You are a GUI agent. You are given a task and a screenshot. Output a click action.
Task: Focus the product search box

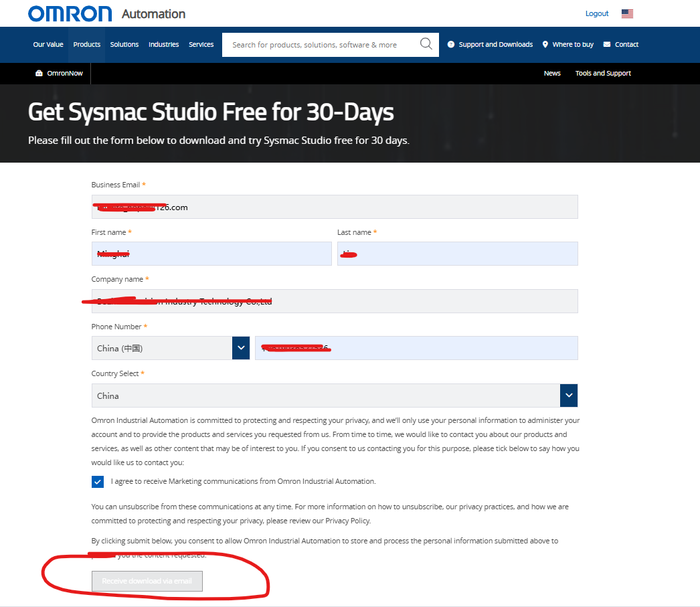pos(321,45)
